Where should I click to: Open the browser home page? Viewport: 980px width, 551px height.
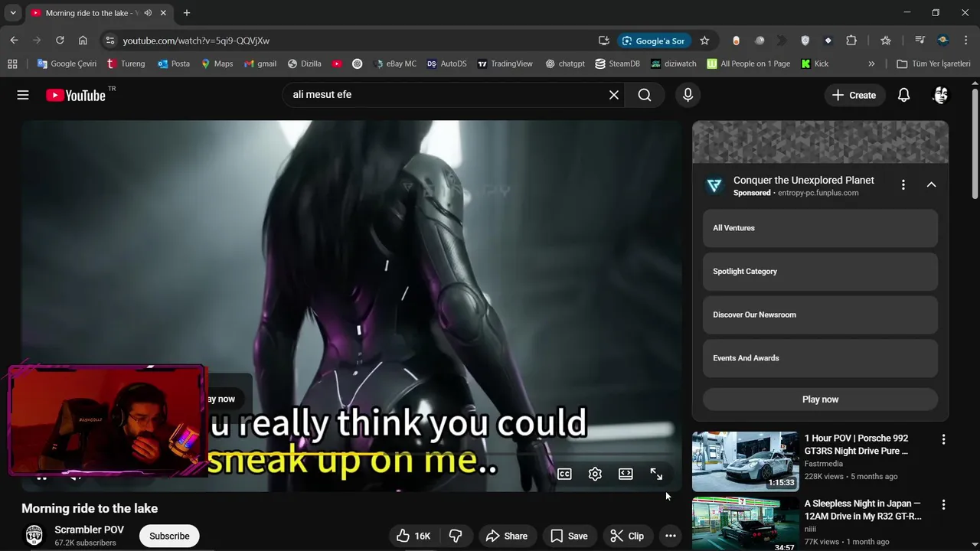pyautogui.click(x=83, y=41)
